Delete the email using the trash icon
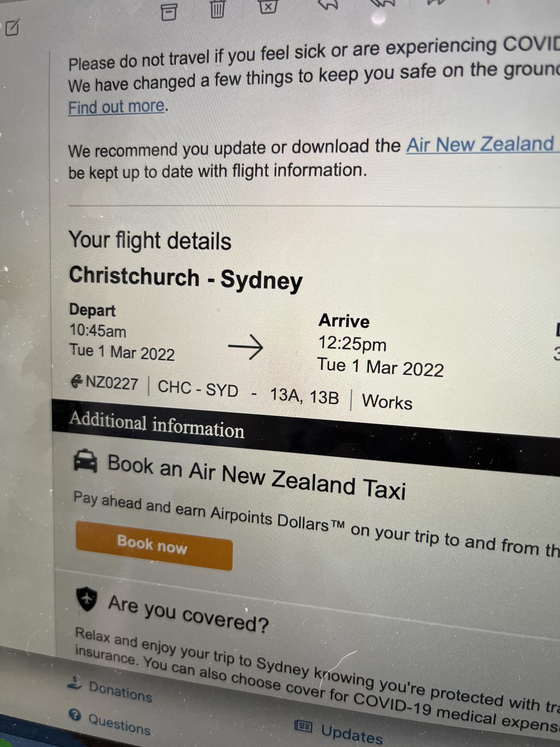This screenshot has height=747, width=560. point(217,9)
